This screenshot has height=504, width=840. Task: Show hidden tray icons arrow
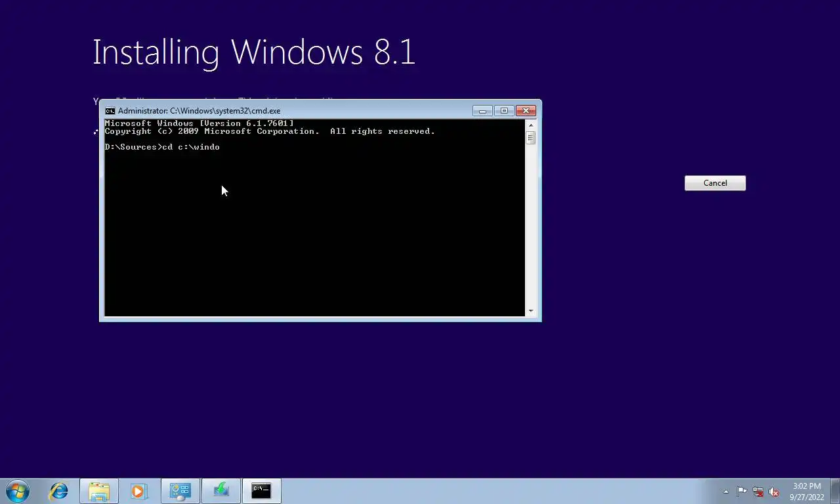point(726,492)
